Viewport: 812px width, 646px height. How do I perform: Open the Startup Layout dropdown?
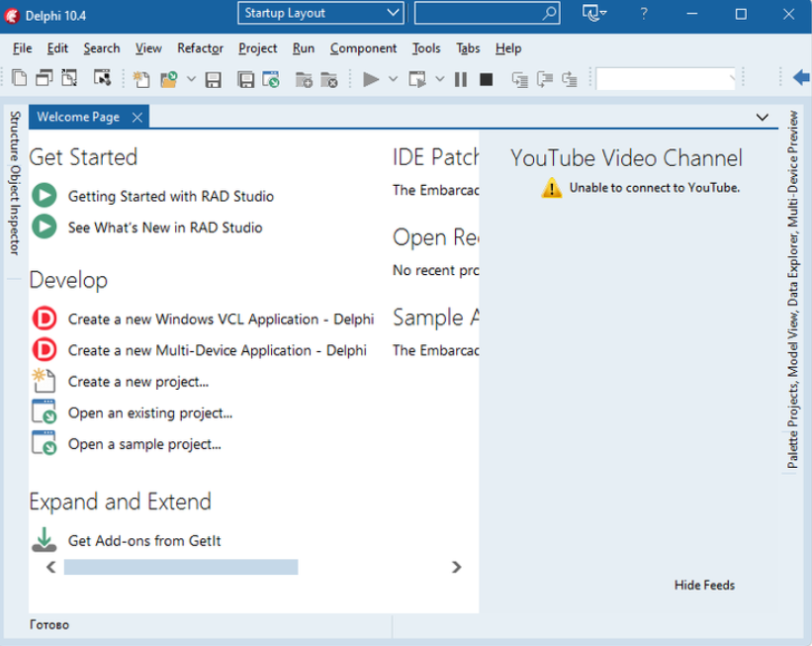(320, 13)
